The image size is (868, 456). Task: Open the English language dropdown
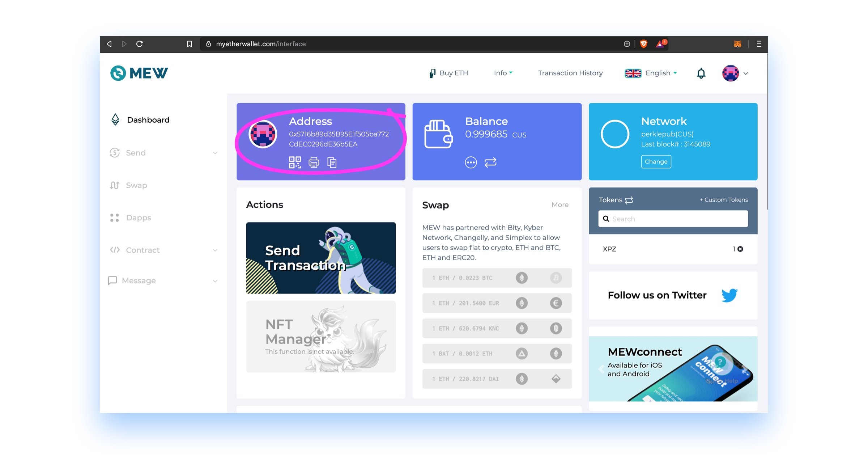(x=651, y=73)
